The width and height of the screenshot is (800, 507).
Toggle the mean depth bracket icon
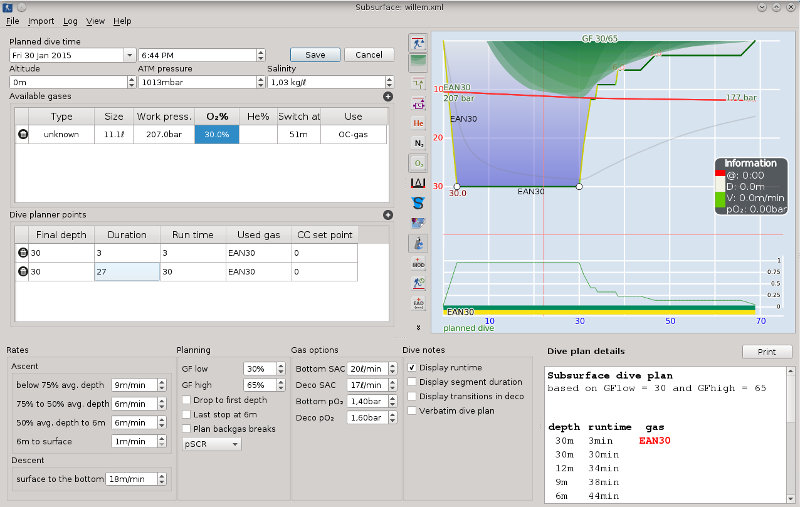pyautogui.click(x=418, y=183)
